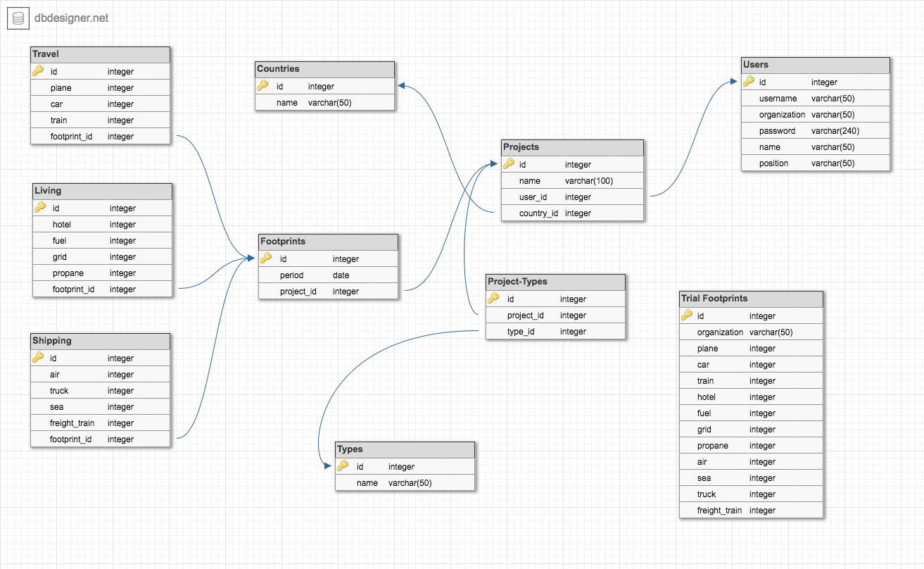Screen dimensions: 924x569
Task: Click the key icon beside id in Users
Action: tap(749, 82)
